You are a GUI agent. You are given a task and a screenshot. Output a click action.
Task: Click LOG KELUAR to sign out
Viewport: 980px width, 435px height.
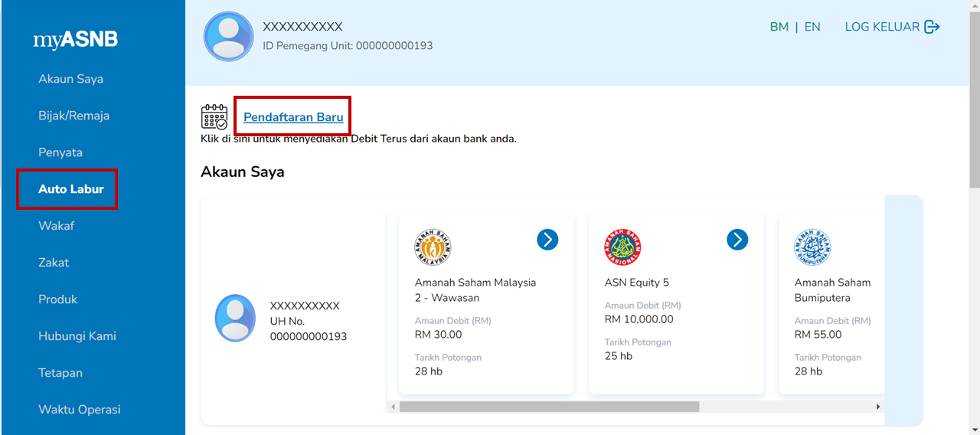(x=883, y=27)
